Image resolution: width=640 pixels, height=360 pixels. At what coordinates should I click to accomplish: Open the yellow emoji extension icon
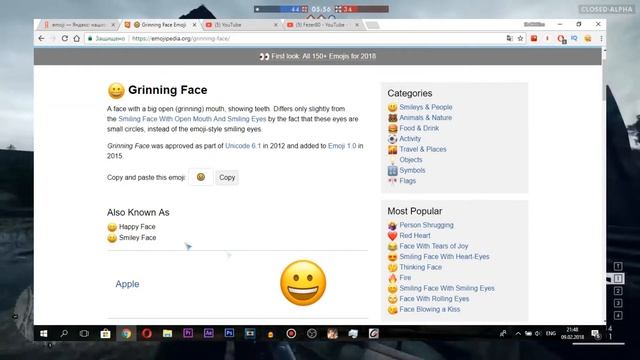(x=588, y=38)
